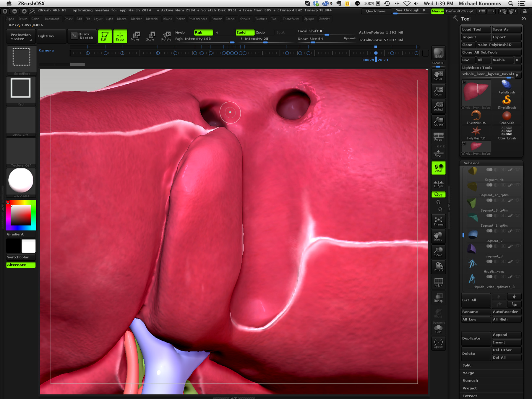Expand the Remesh section
532x399 pixels.
point(470,380)
